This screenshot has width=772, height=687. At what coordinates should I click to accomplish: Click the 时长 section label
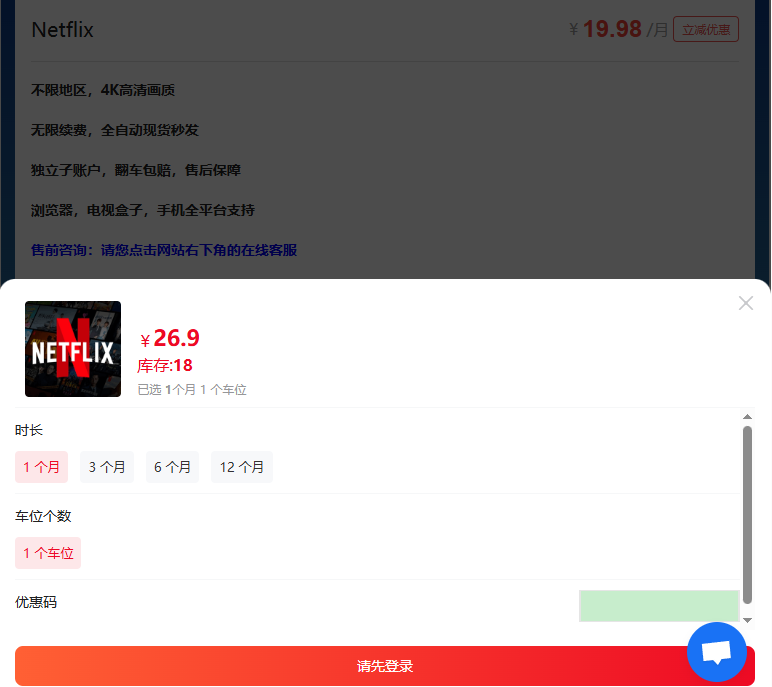pos(29,430)
